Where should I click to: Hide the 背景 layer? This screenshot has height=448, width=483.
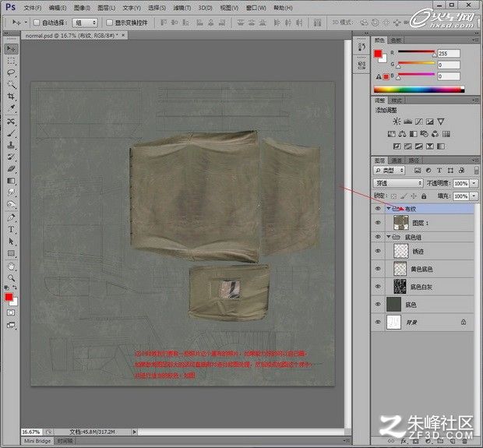click(x=378, y=322)
